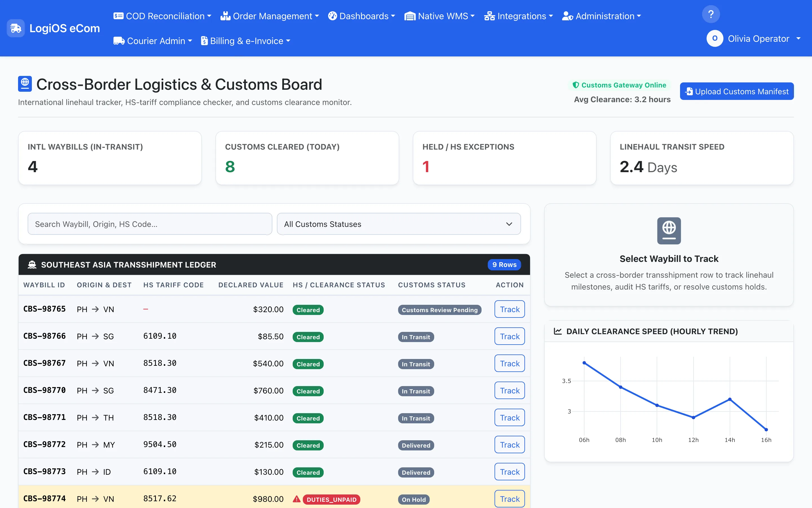Click HS code 9504.50 cell

coord(160,444)
